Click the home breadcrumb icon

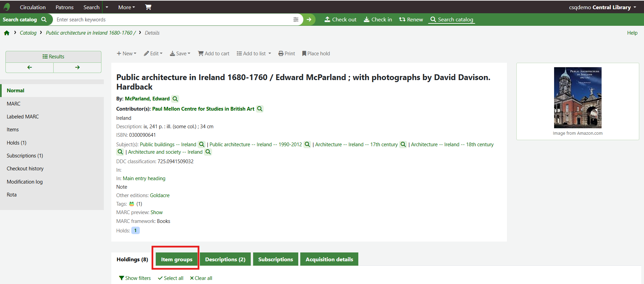click(x=7, y=33)
